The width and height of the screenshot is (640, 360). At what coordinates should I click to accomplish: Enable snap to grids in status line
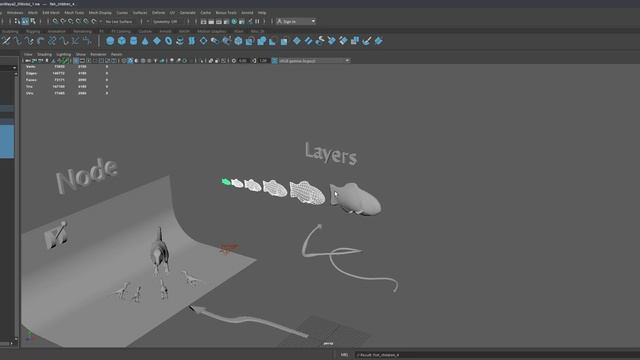click(x=55, y=21)
